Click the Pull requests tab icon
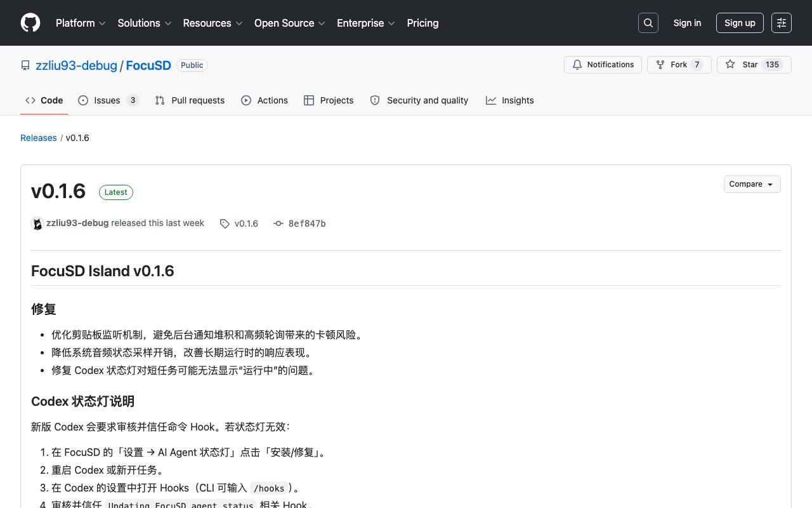This screenshot has width=812, height=508. point(160,100)
